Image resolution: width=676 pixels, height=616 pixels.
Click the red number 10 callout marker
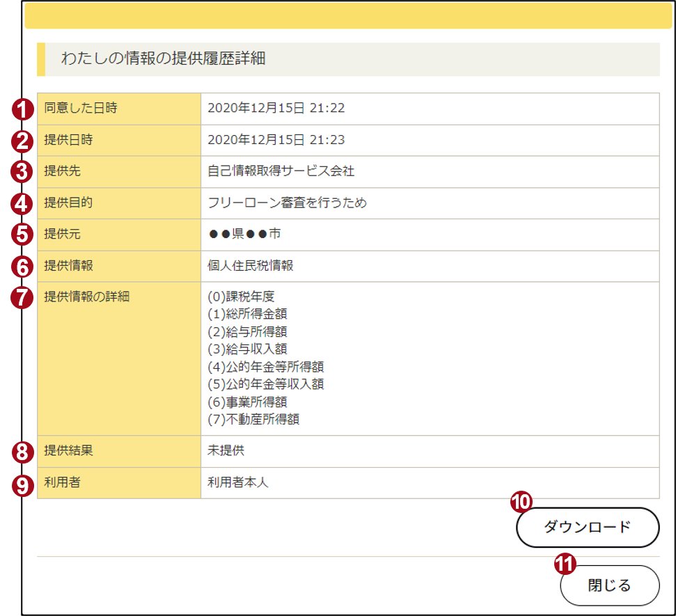[x=521, y=501]
